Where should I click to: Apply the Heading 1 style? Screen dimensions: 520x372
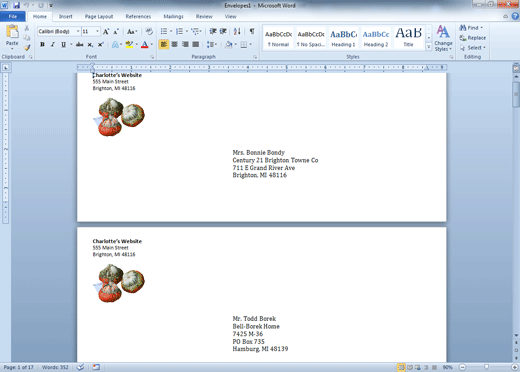coord(343,38)
